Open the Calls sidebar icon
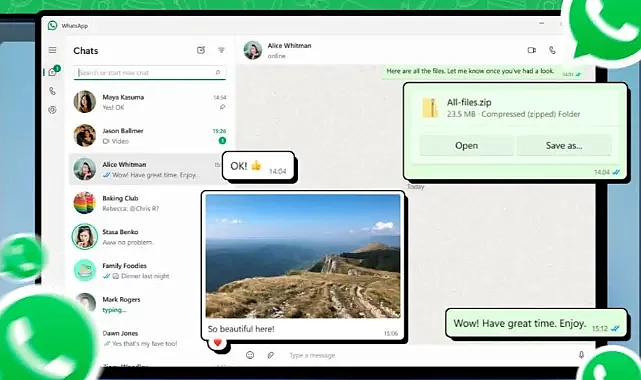 click(x=52, y=91)
